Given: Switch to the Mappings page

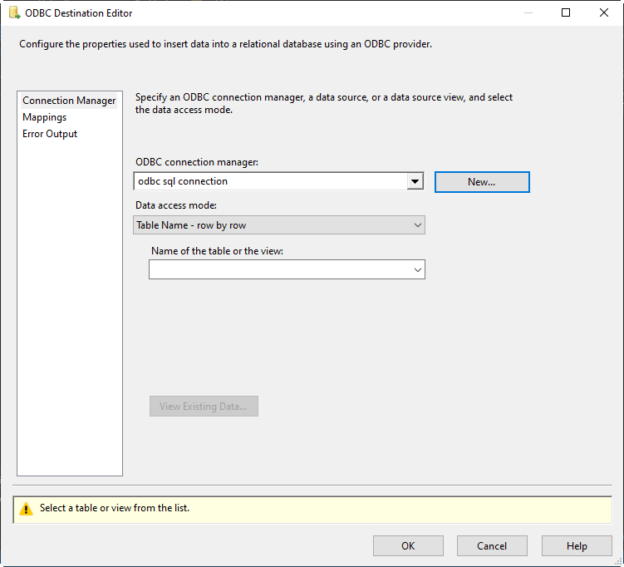Looking at the screenshot, I should 45,117.
